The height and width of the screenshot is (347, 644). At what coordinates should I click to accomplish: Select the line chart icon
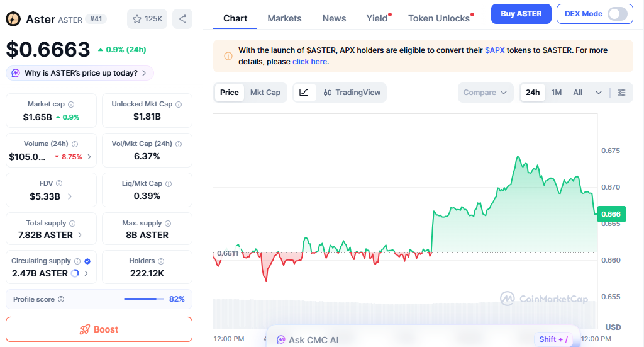point(304,93)
